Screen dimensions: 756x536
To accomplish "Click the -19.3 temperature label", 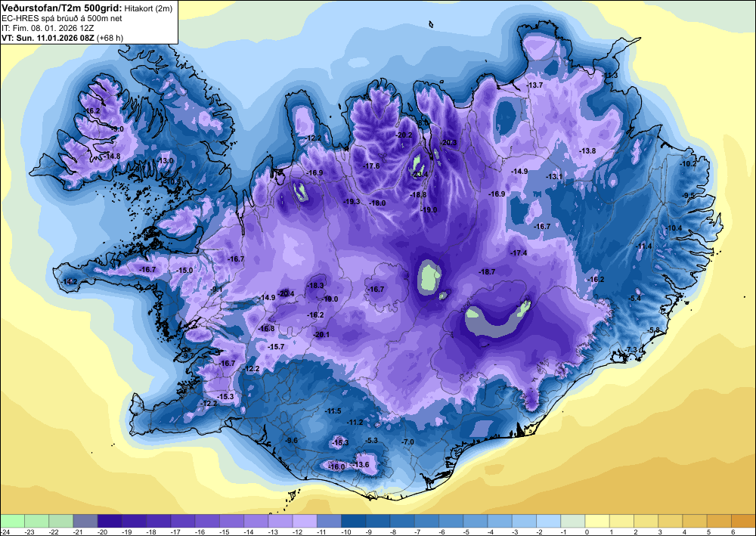I will coord(352,202).
